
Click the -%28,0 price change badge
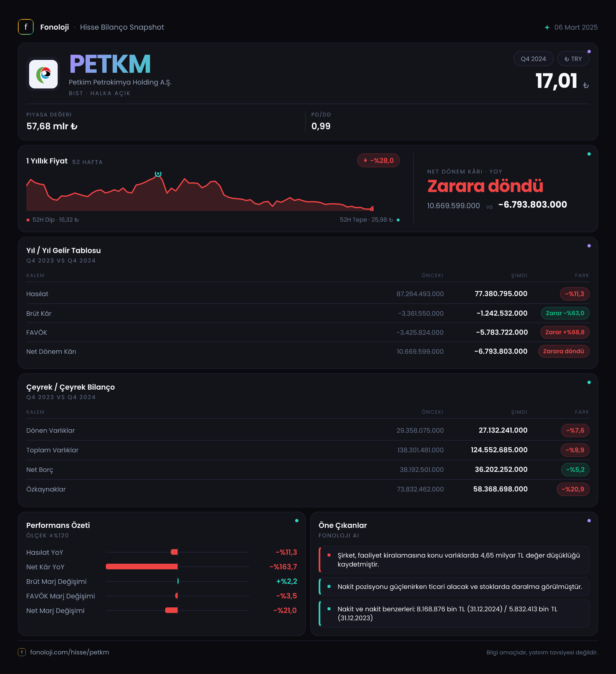coord(378,160)
